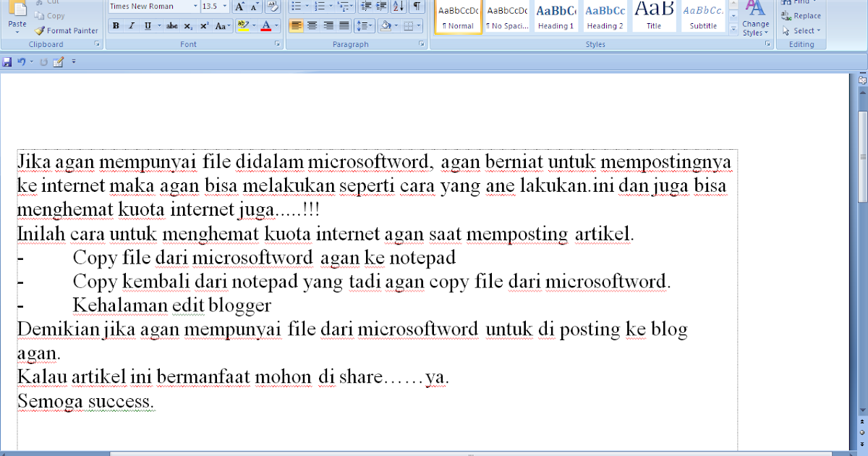Increase paragraph indent

point(381,6)
